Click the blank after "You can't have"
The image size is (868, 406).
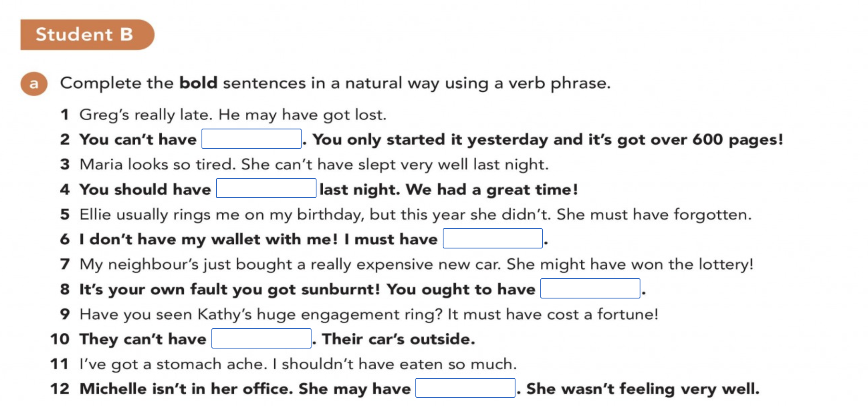coord(251,139)
